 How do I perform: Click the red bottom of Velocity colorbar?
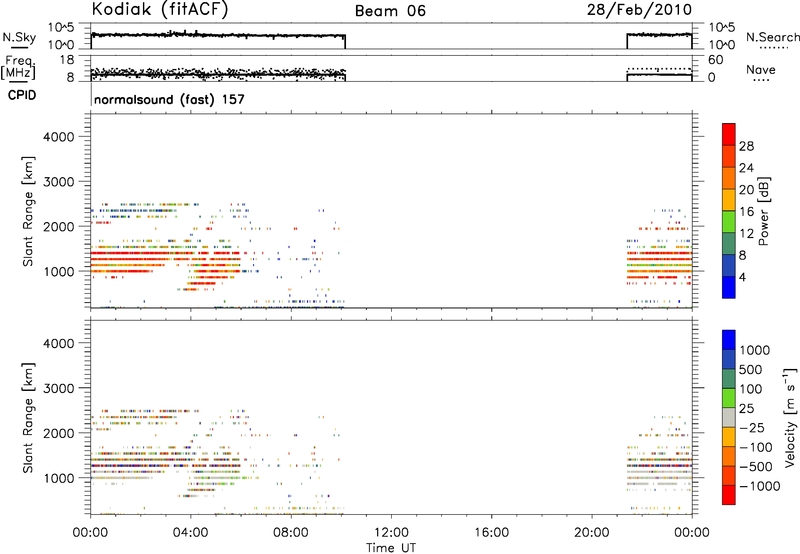click(729, 495)
